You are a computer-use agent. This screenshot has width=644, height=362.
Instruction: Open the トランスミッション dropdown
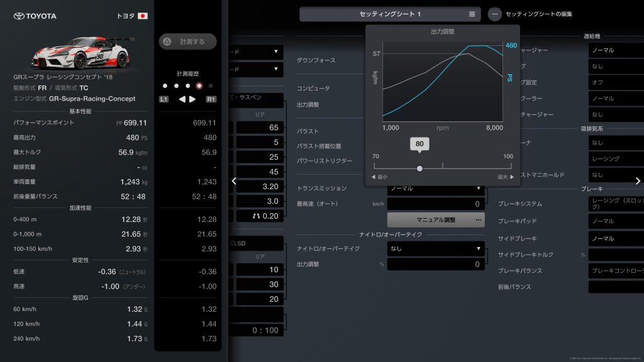(x=436, y=189)
